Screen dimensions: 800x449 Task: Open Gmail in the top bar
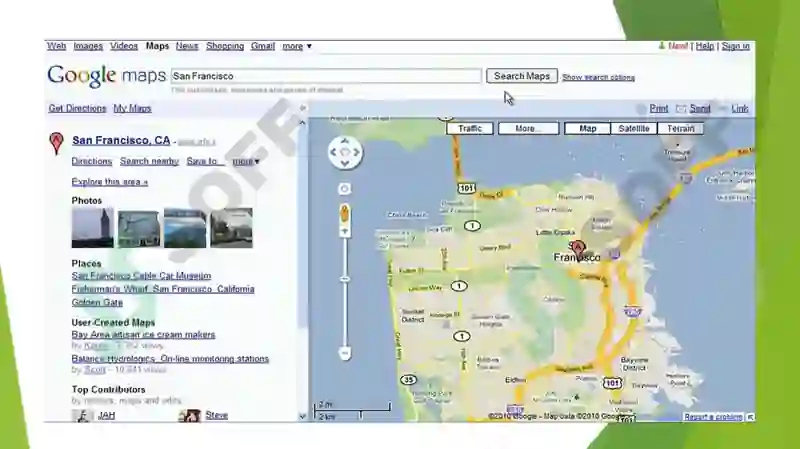[263, 46]
